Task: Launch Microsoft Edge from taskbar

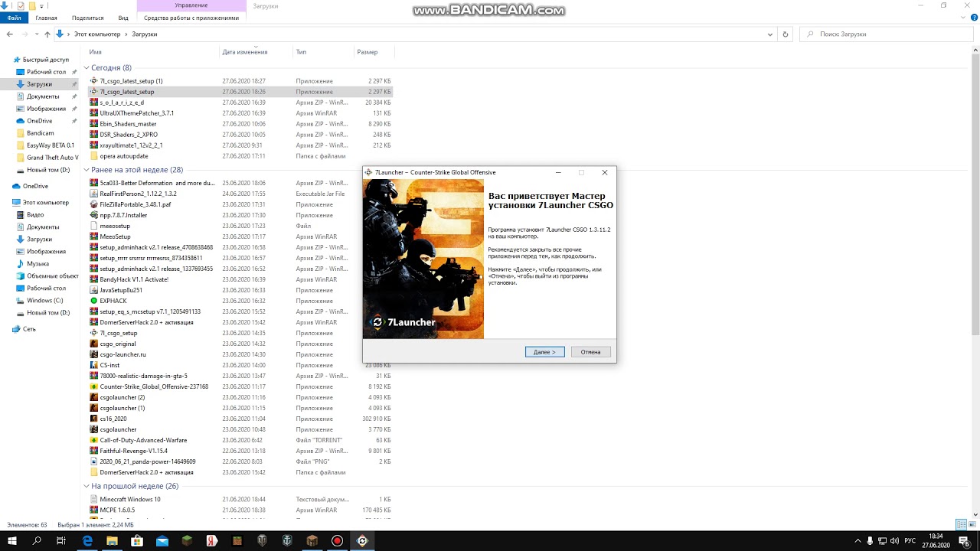Action: click(x=87, y=540)
